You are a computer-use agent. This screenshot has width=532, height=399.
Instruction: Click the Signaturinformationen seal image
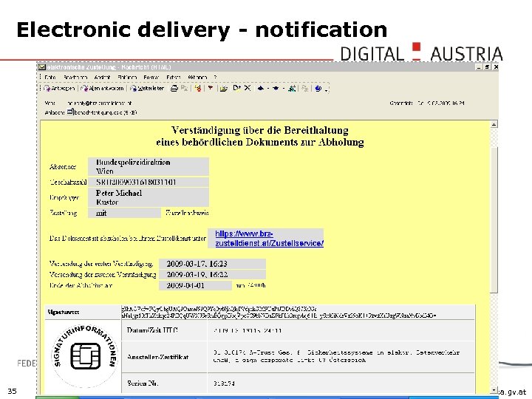pyautogui.click(x=84, y=355)
